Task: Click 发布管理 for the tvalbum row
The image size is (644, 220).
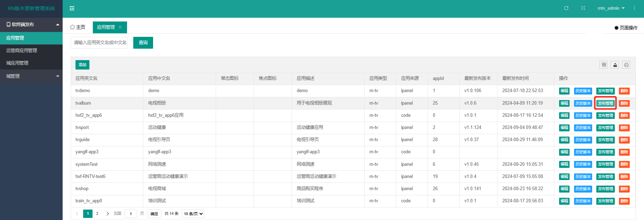Action: pyautogui.click(x=605, y=103)
